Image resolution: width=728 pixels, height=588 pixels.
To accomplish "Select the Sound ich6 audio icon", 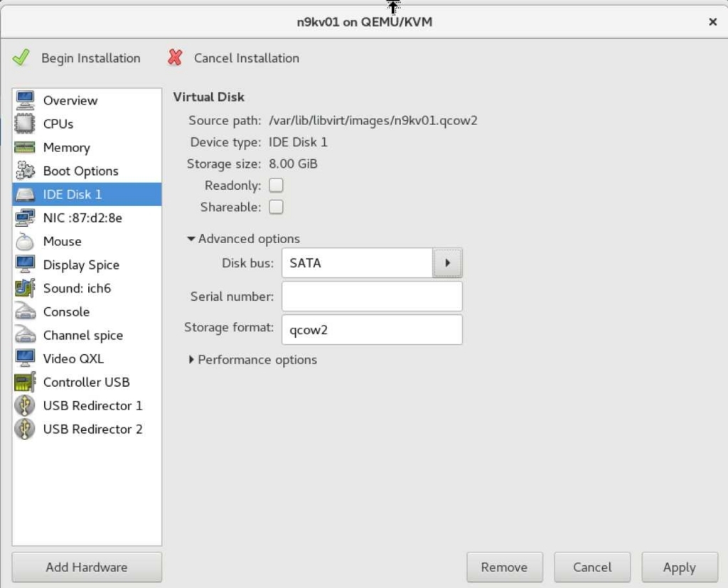I will click(25, 288).
